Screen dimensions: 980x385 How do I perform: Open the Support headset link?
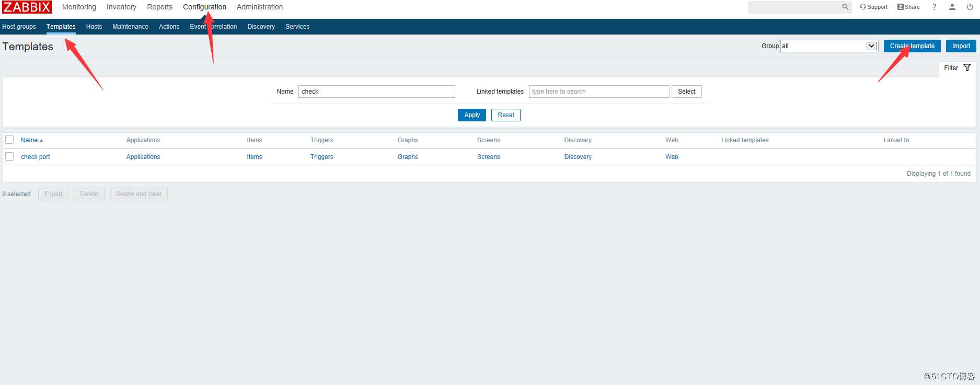pos(873,7)
